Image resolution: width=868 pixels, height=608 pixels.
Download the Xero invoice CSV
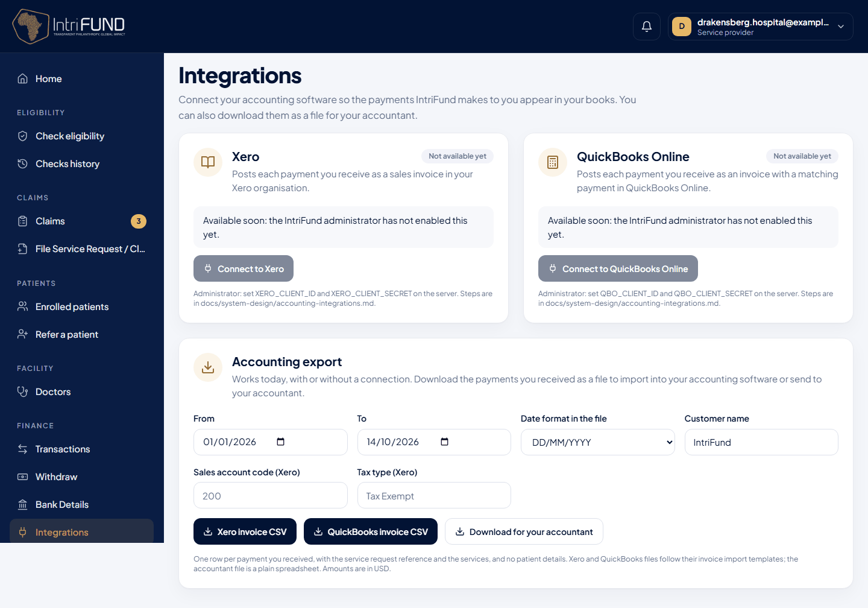(x=245, y=531)
